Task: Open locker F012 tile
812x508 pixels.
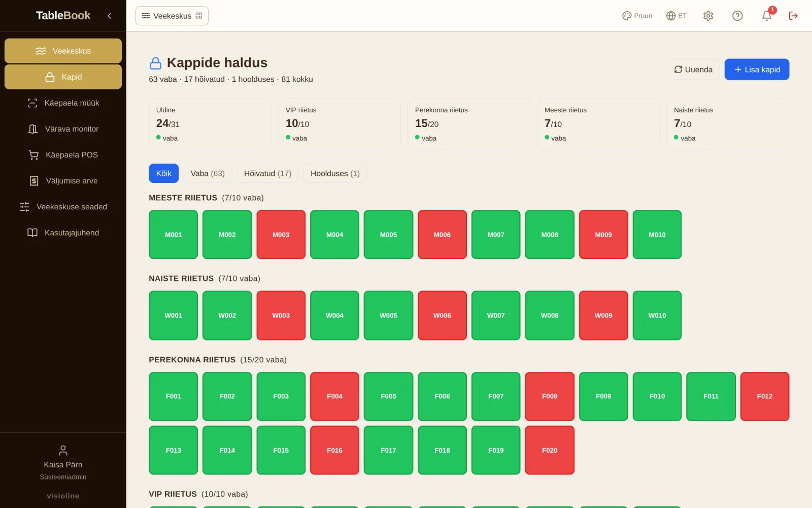Action: [765, 396]
